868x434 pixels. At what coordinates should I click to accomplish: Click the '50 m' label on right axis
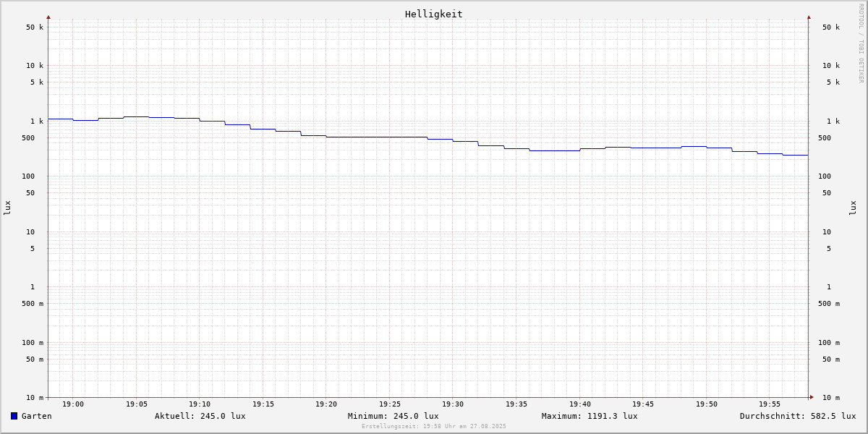(831, 359)
